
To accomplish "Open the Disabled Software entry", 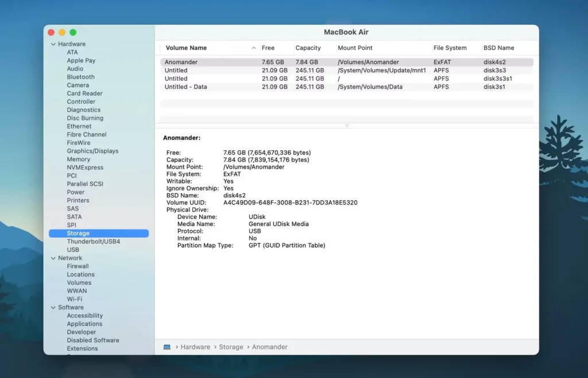I will click(x=93, y=341).
